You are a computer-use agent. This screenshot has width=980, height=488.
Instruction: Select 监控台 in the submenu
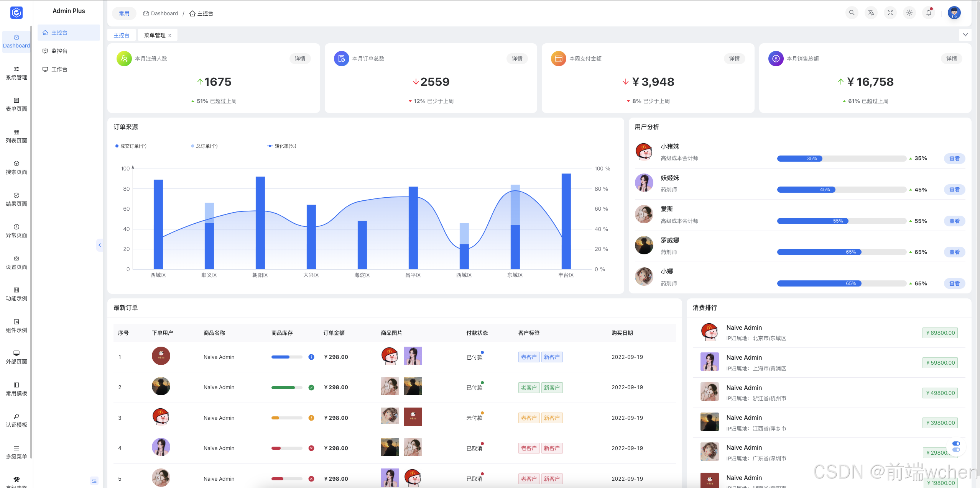click(x=59, y=51)
